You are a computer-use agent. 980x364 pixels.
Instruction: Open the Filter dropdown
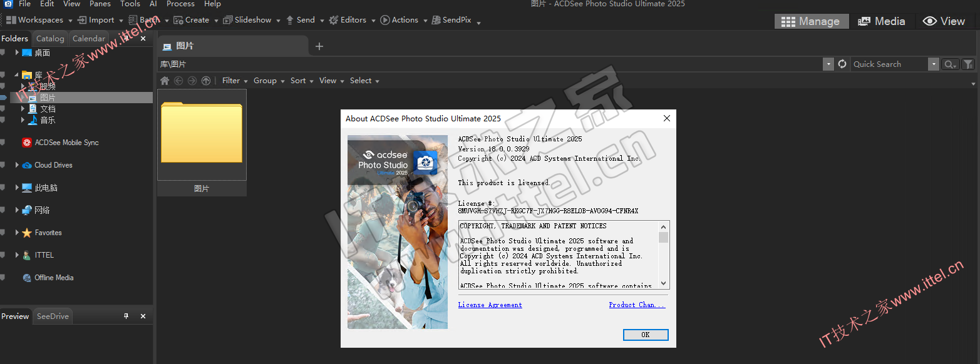pyautogui.click(x=235, y=81)
